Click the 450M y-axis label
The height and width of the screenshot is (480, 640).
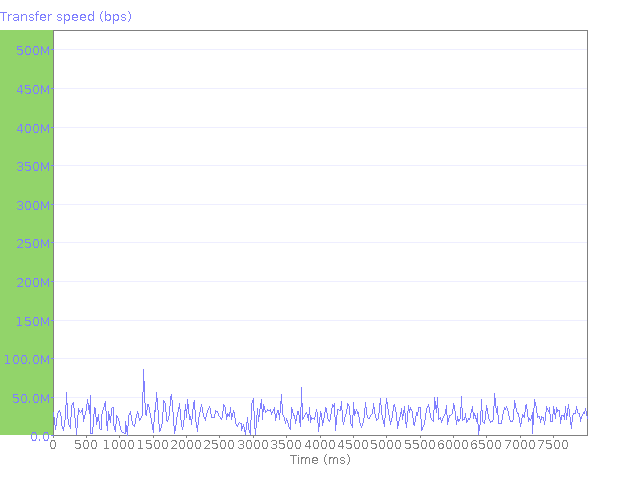click(x=33, y=89)
